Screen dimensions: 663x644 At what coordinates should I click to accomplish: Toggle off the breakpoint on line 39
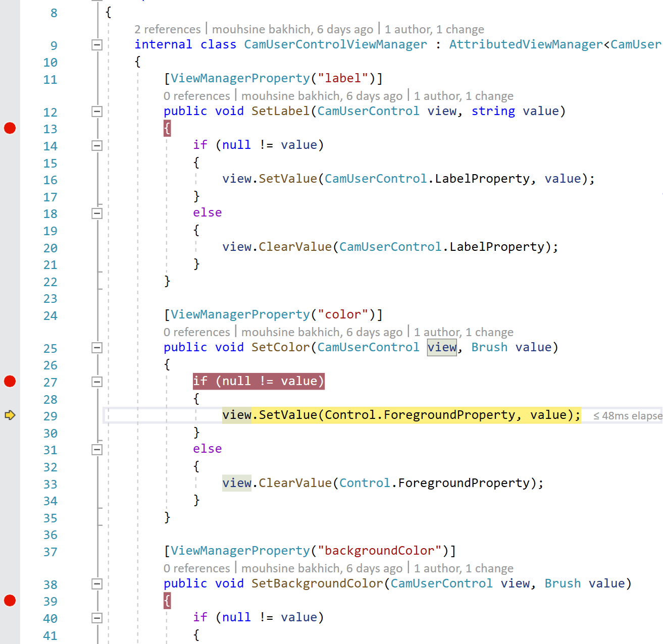click(x=10, y=601)
